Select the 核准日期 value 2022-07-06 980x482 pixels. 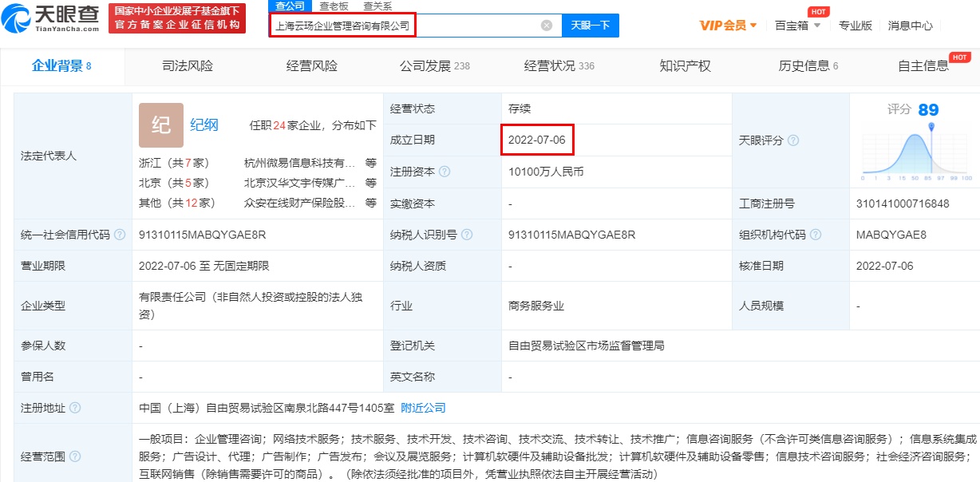point(884,266)
